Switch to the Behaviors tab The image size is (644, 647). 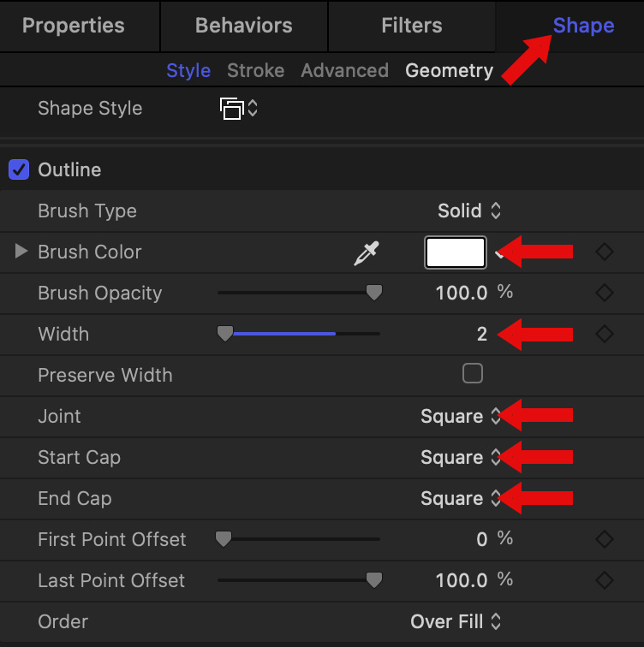243,26
